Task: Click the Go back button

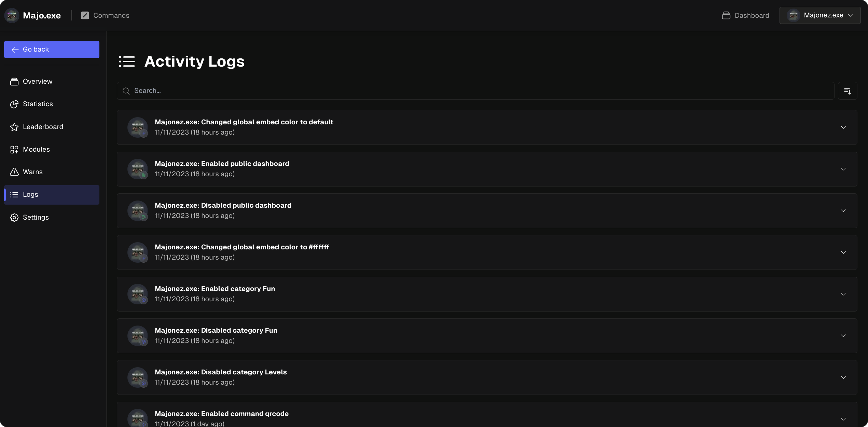Action: point(52,49)
